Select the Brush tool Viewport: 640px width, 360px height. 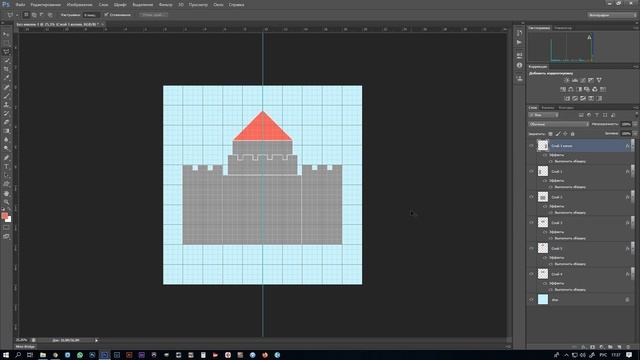[x=6, y=96]
